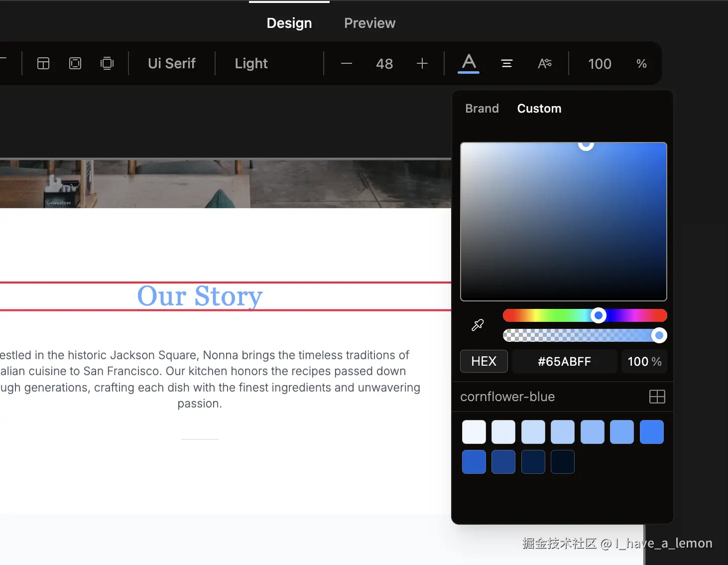This screenshot has width=728, height=565.
Task: Increase font size with plus button
Action: click(422, 63)
